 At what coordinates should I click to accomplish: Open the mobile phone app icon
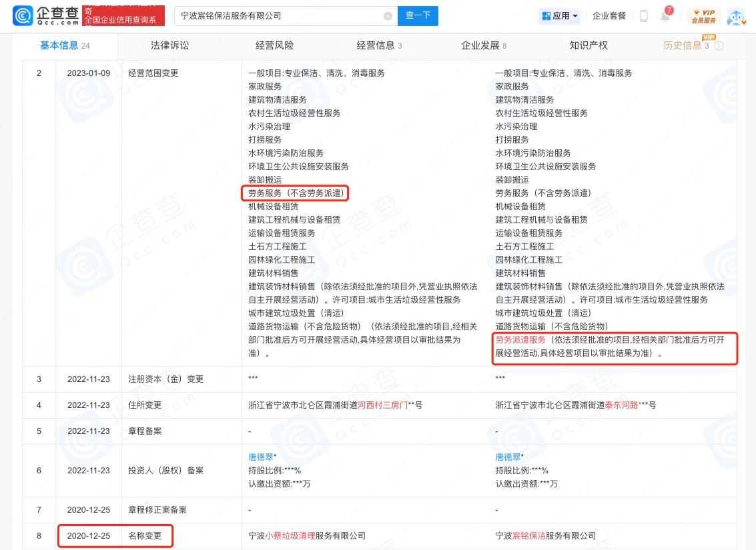644,16
